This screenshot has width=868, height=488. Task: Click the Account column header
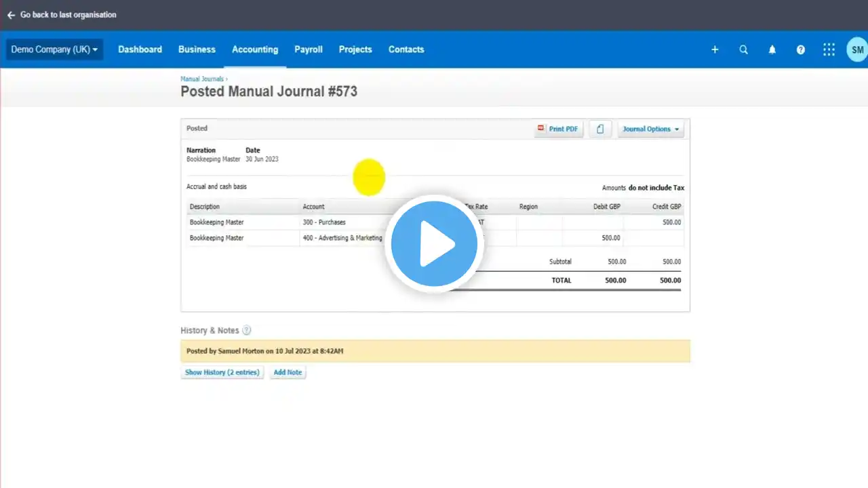(314, 207)
